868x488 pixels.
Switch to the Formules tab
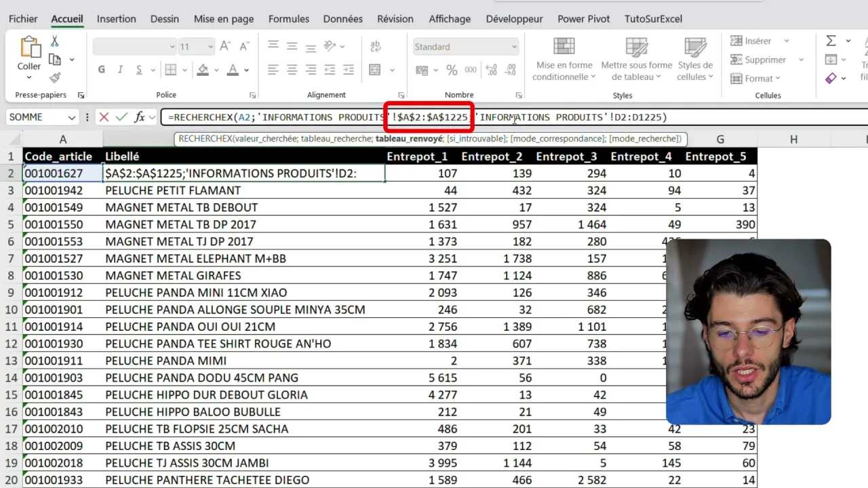pos(289,19)
